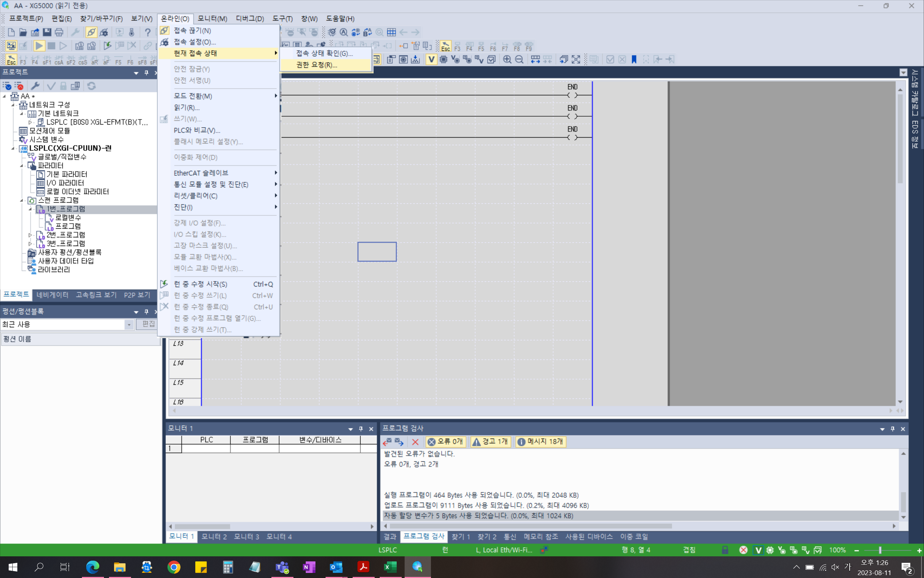Toggle the 메시지 18개 message filter
This screenshot has width=924, height=578.
point(540,441)
